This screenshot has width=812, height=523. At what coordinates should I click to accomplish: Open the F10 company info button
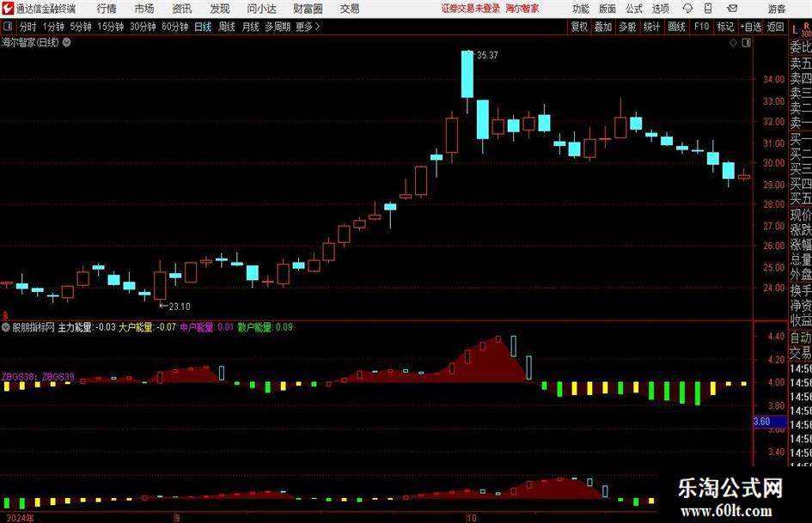(701, 27)
